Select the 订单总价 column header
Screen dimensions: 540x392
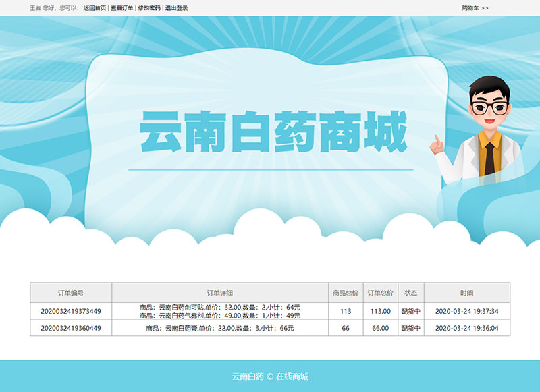(x=381, y=293)
